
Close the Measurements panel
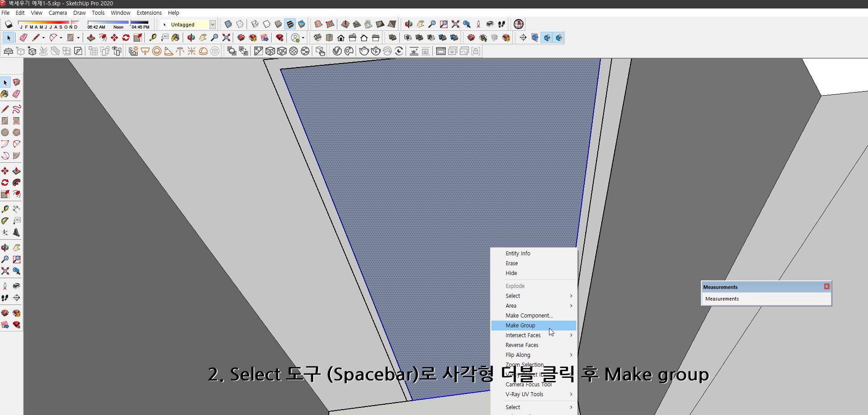click(x=826, y=287)
